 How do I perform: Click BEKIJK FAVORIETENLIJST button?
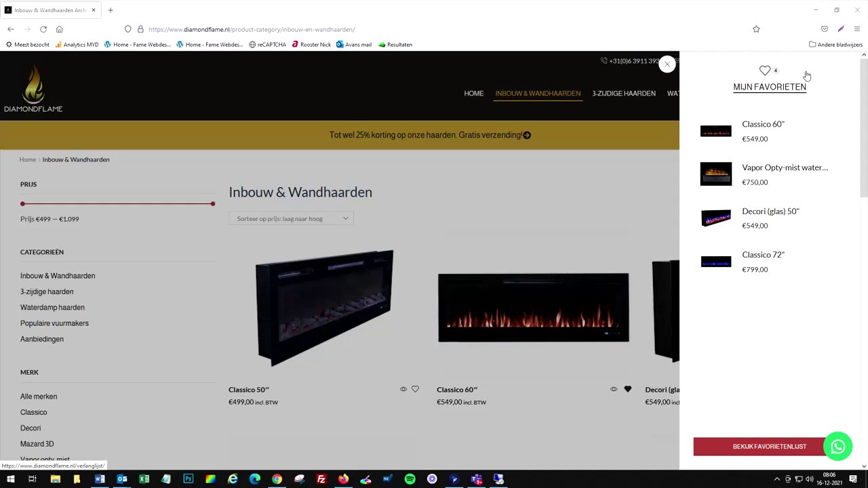pyautogui.click(x=770, y=447)
